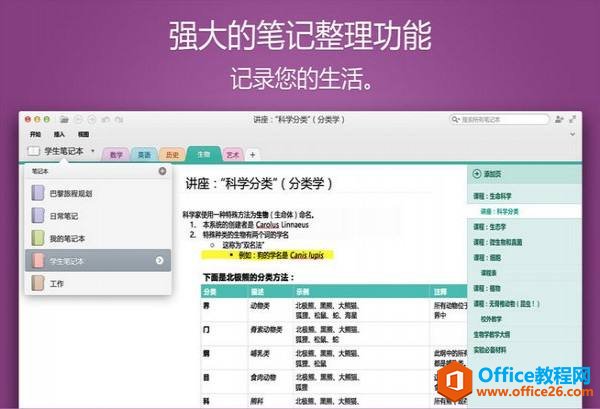Click the purple notebook icon for 巴黎旅程规划

pos(38,193)
